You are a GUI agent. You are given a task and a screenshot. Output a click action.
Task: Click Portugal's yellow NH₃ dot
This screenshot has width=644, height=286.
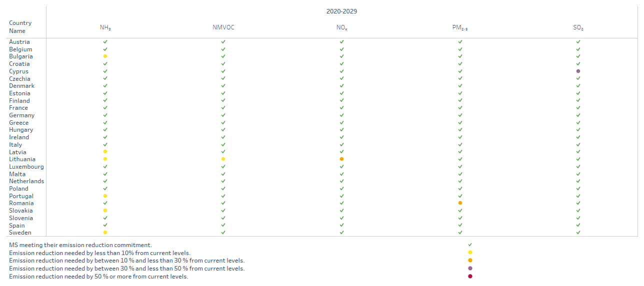(105, 196)
